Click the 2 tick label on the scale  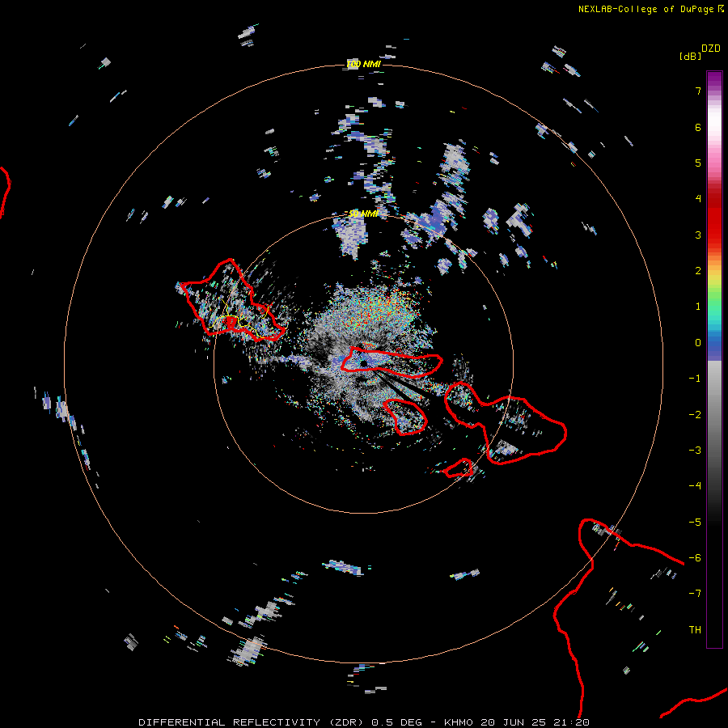tap(698, 271)
